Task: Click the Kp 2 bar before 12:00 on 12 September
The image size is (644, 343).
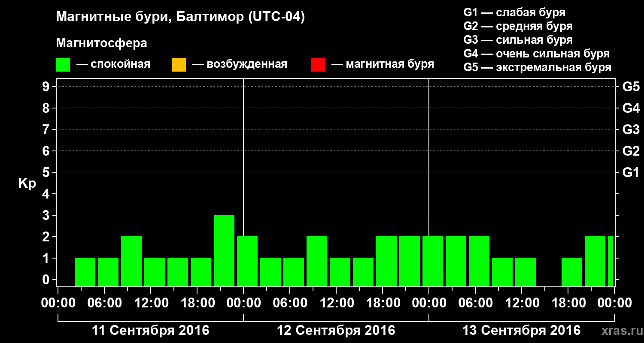Action: coord(317,261)
